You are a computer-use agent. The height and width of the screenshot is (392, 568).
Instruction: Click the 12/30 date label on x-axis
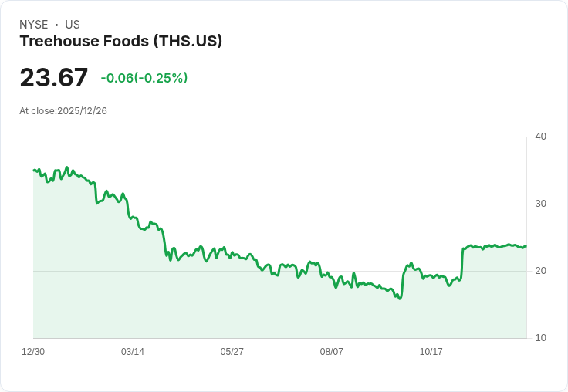tap(33, 352)
